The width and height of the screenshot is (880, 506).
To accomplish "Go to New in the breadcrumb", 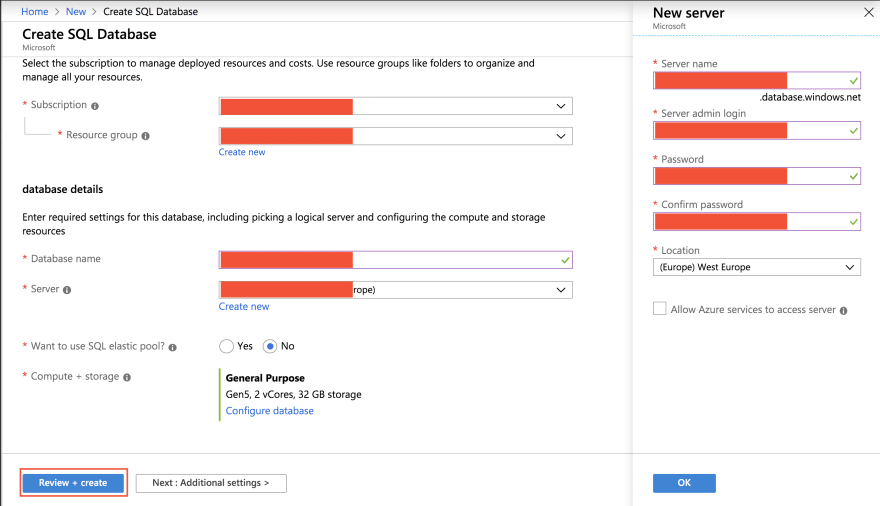I will pos(76,11).
